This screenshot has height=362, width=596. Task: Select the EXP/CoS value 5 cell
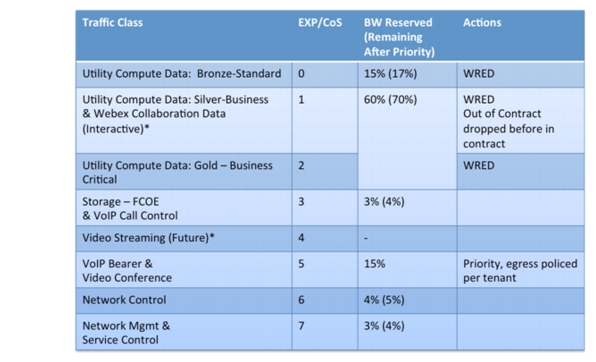click(x=325, y=270)
